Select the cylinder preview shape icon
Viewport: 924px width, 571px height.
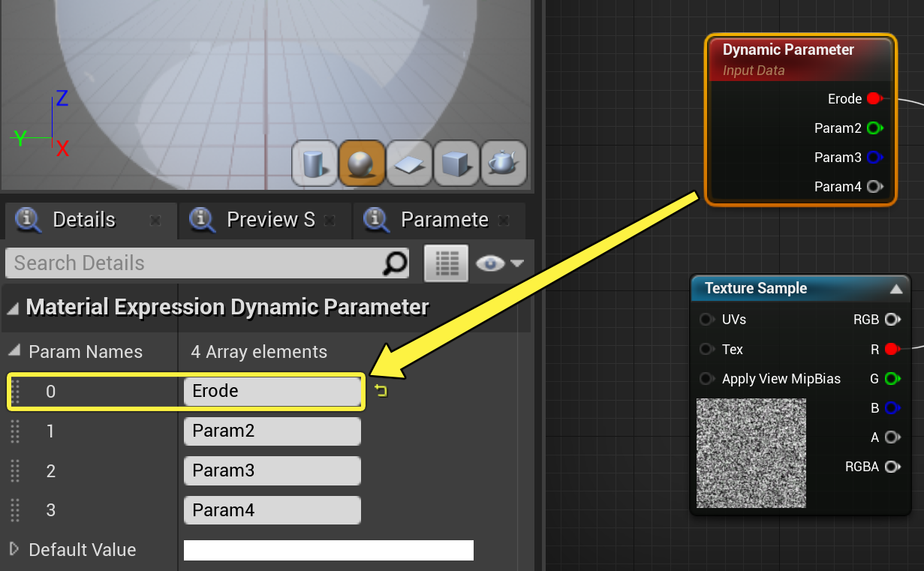click(x=315, y=163)
